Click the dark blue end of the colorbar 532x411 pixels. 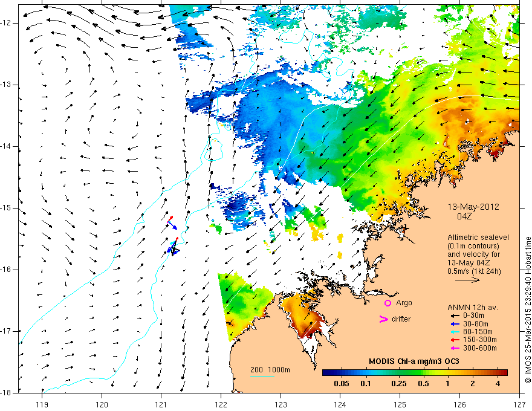tap(325, 372)
